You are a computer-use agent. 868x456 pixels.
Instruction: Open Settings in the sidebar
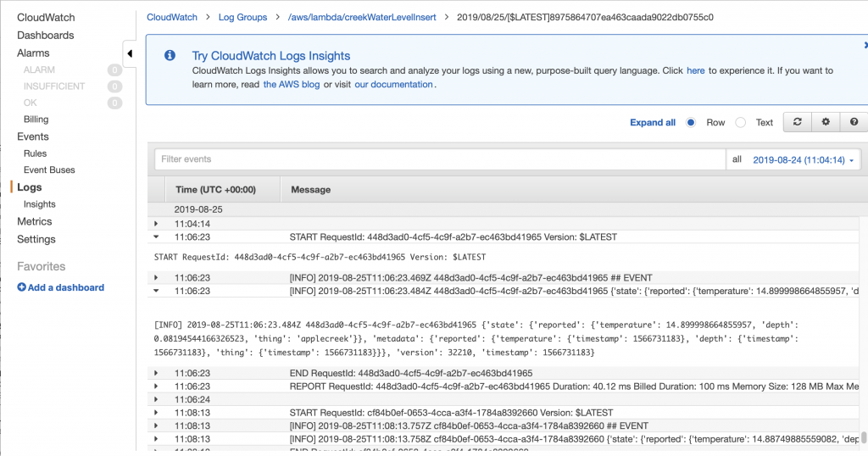tap(36, 240)
